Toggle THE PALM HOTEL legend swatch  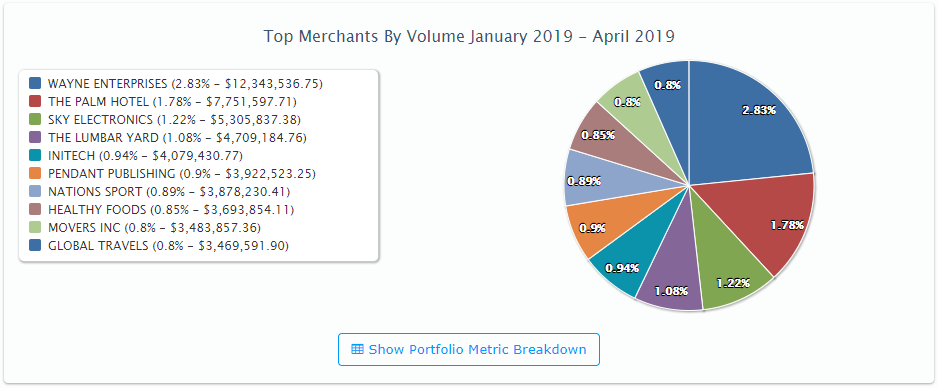tap(35, 101)
